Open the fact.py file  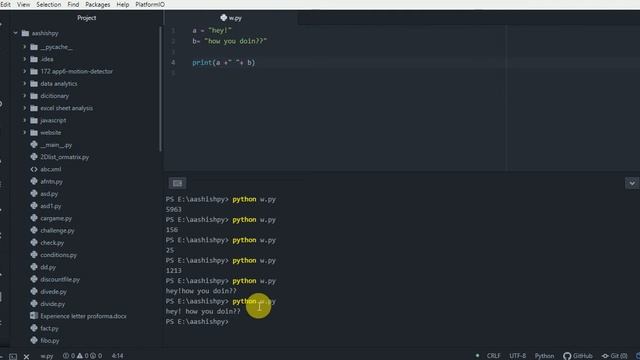[49, 329]
